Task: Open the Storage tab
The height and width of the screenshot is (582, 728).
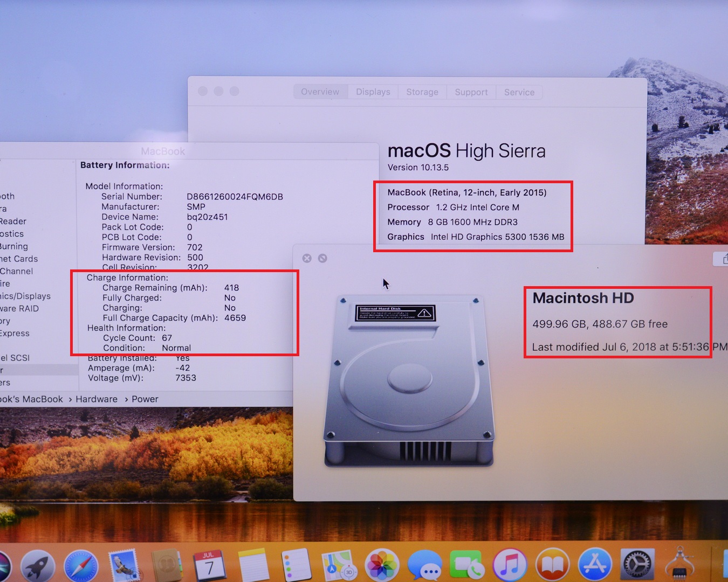Action: [422, 92]
